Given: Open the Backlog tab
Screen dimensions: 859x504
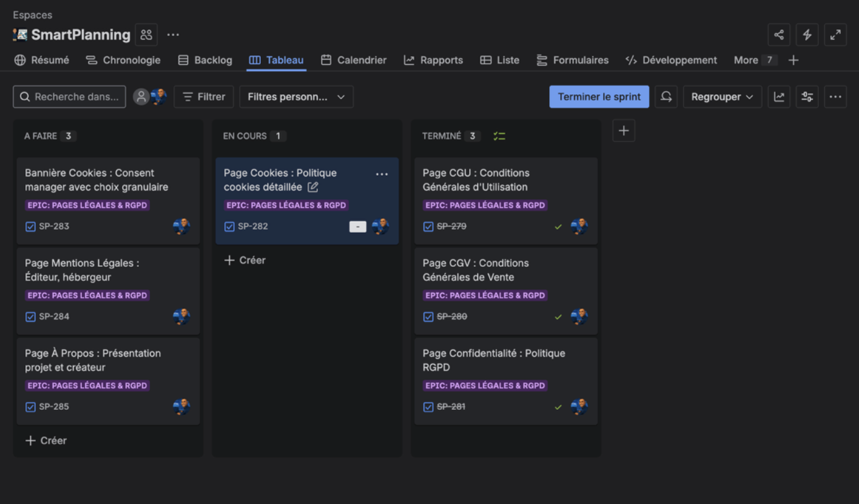Looking at the screenshot, I should pos(205,60).
